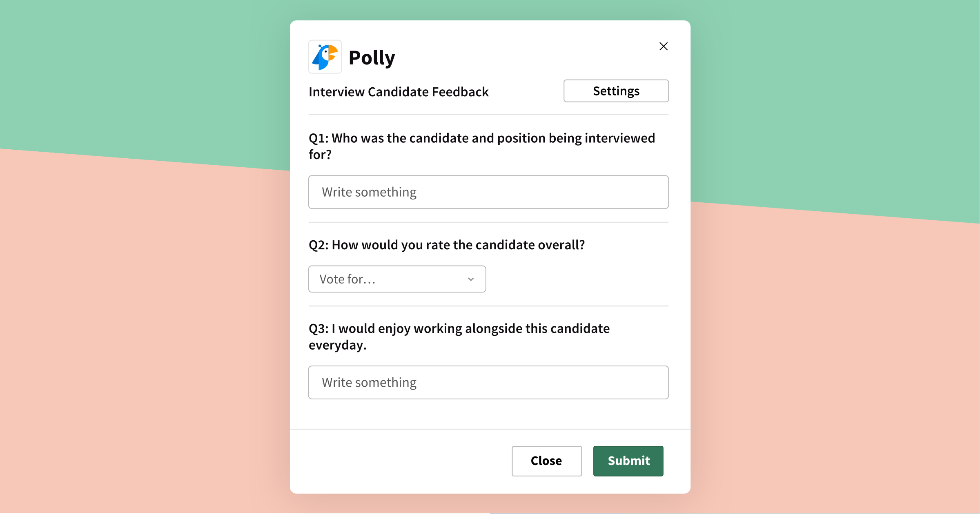Viewport: 980px width, 514px height.
Task: Click the chevron arrow in the Vote for dropdown
Action: (471, 279)
